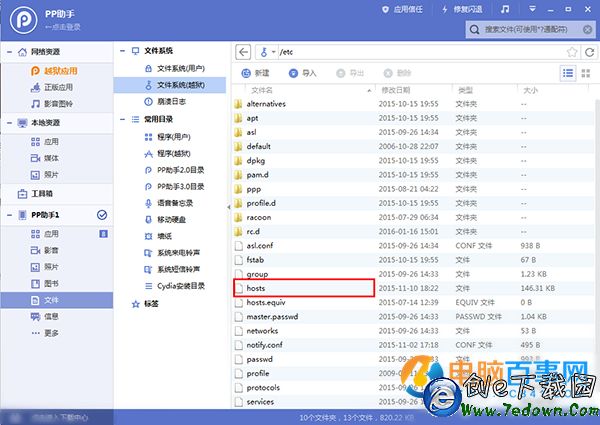This screenshot has height=425, width=600.
Task: Sort by 修改日期 column header
Action: [396, 90]
